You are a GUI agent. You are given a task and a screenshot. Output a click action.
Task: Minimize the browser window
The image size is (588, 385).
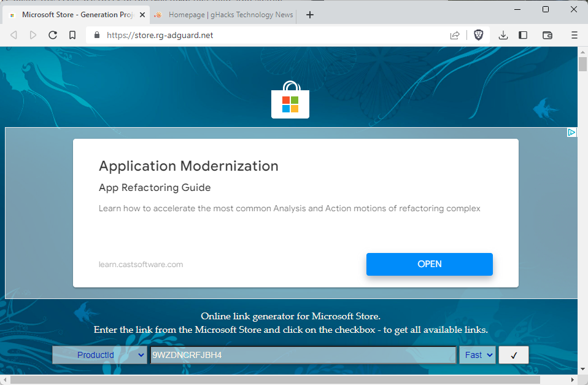[x=517, y=9]
